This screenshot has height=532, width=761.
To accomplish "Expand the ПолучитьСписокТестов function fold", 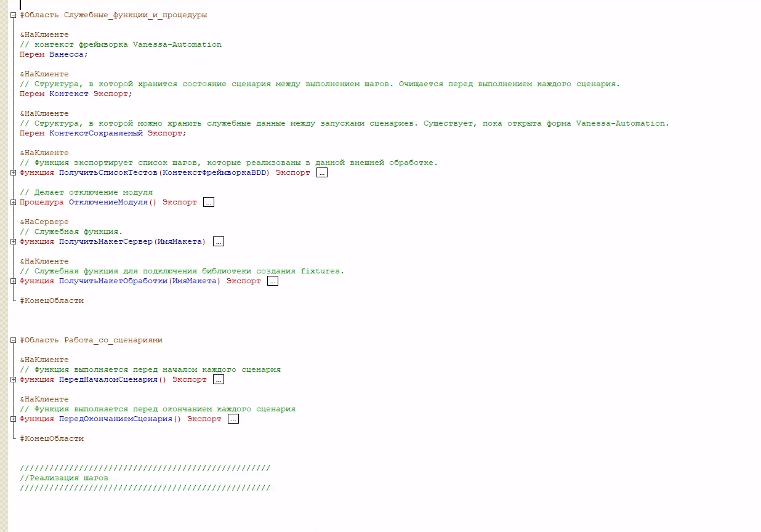I will pos(13,173).
